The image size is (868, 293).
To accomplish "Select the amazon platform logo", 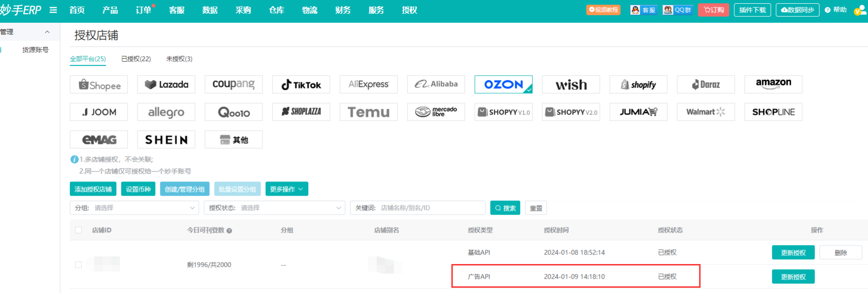I will tap(773, 85).
